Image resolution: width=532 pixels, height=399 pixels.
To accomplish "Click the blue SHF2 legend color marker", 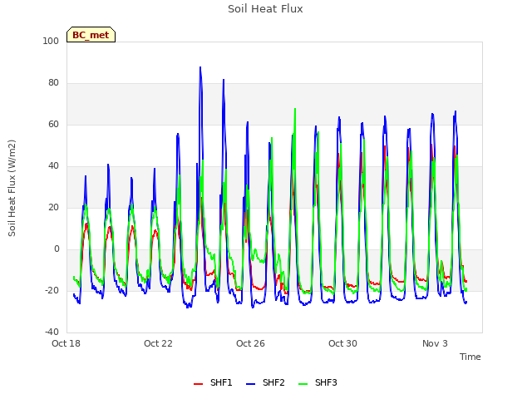I will pyautogui.click(x=250, y=384).
